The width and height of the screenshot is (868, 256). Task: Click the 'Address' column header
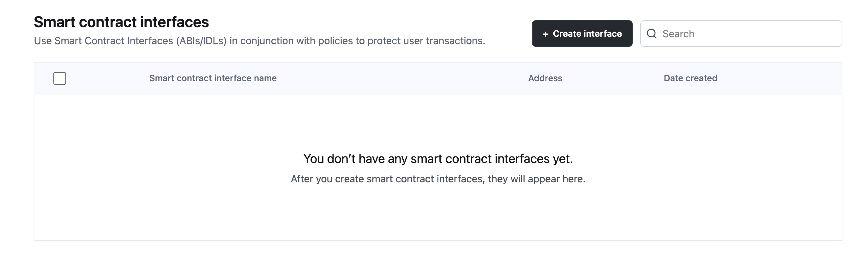click(545, 78)
